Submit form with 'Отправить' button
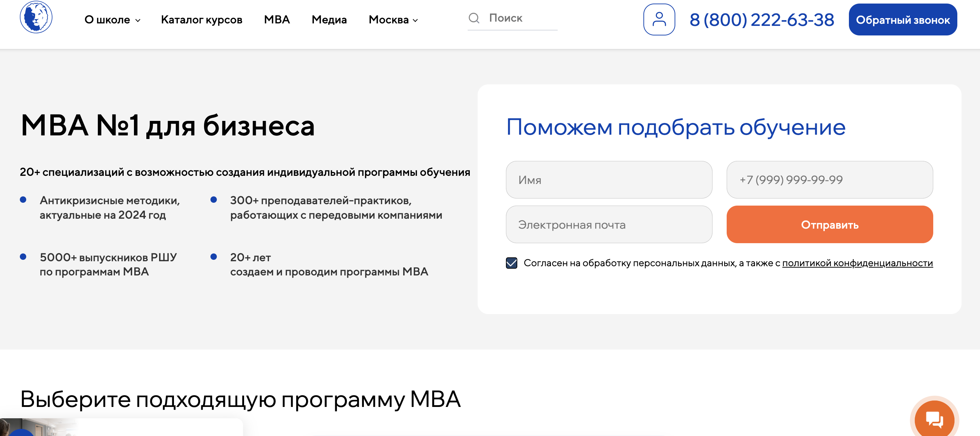 (x=829, y=224)
